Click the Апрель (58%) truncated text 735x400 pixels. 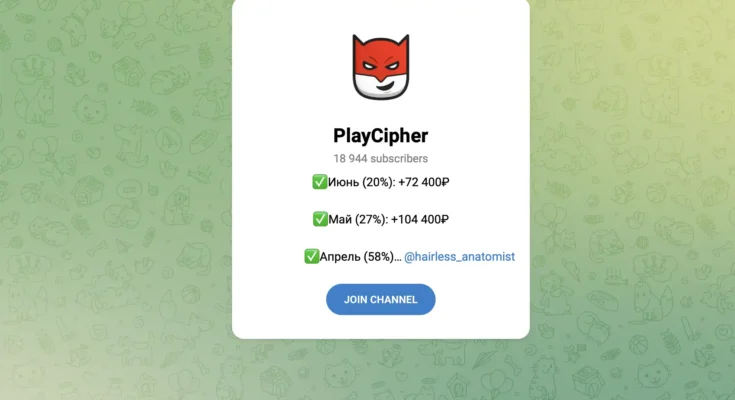pos(352,257)
